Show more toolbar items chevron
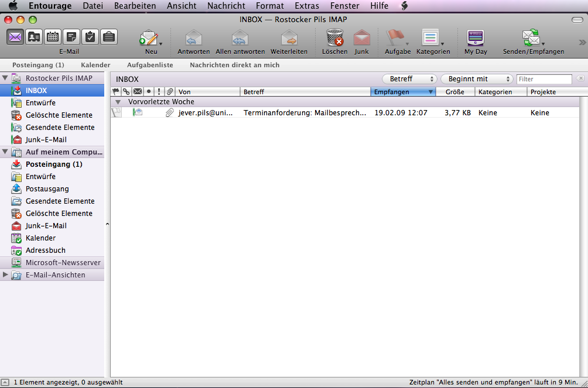The image size is (588, 388). pyautogui.click(x=582, y=42)
